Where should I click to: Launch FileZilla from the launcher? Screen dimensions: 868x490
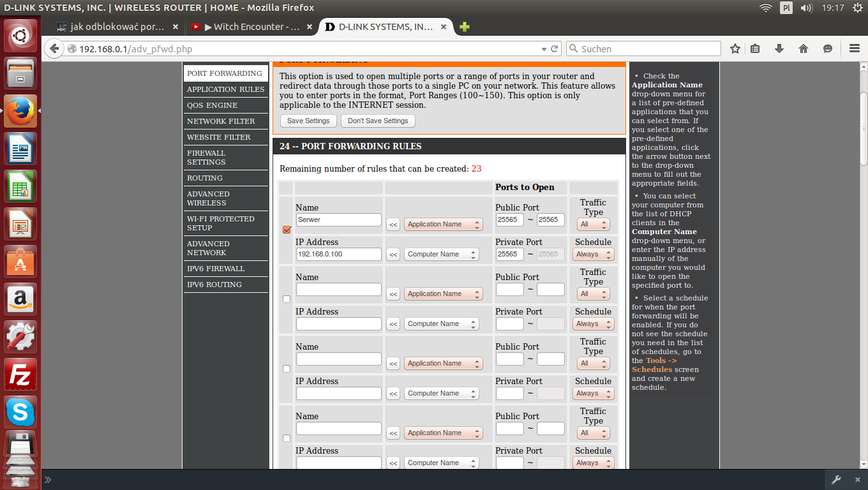point(20,375)
